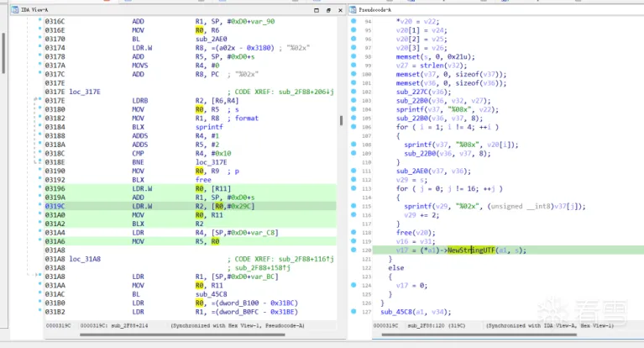Toggle breakpoint dot at address 03184
This screenshot has height=348, width=644.
(x=39, y=125)
